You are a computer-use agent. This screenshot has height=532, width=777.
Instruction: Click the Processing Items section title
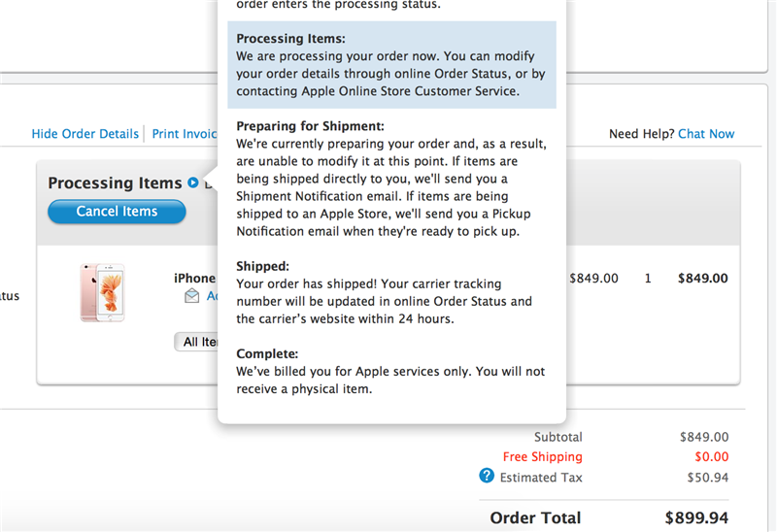point(115,183)
